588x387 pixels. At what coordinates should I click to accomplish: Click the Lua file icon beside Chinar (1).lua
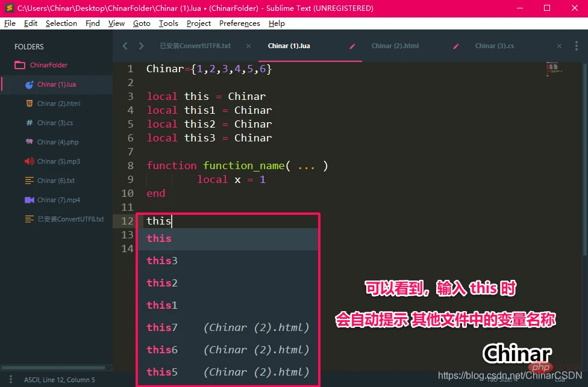click(30, 85)
